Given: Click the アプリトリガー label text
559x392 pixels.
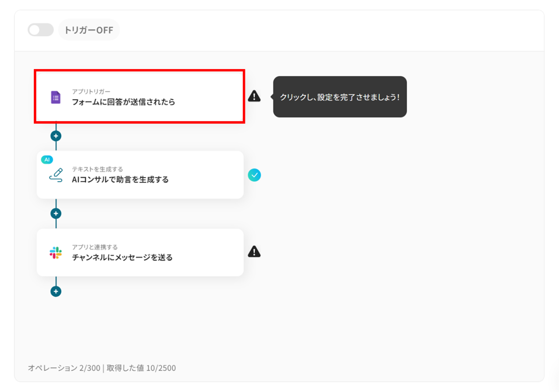Looking at the screenshot, I should point(91,91).
